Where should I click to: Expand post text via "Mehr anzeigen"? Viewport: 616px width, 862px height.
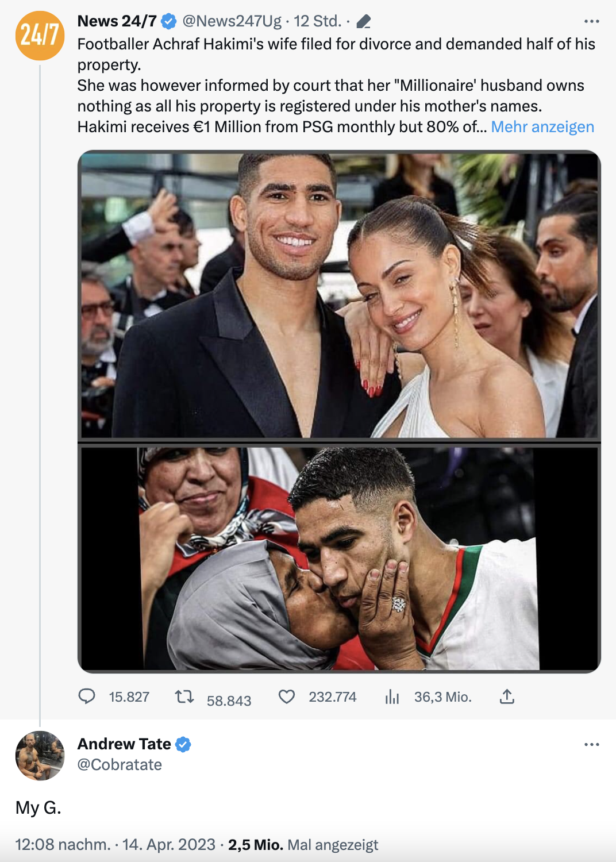[542, 127]
